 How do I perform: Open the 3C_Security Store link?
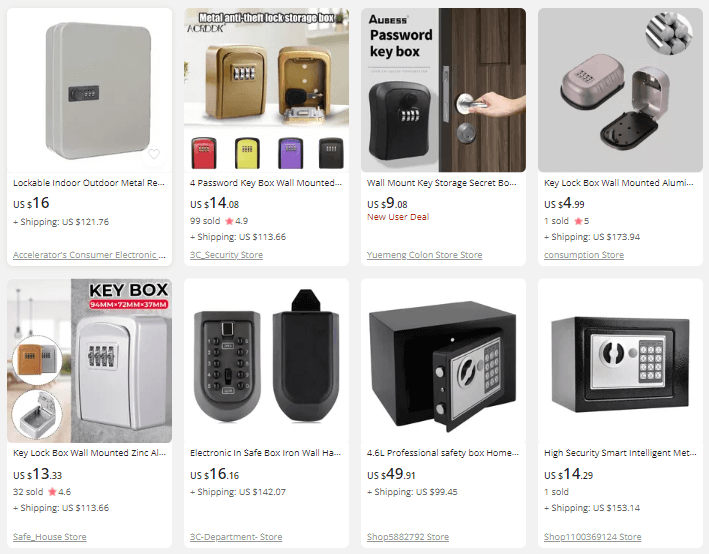[226, 255]
